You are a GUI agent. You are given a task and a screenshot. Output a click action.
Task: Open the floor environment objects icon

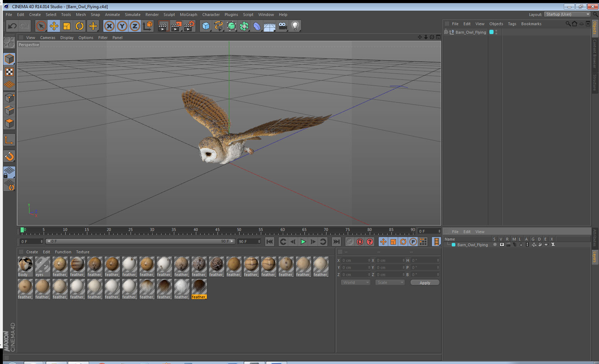(270, 26)
